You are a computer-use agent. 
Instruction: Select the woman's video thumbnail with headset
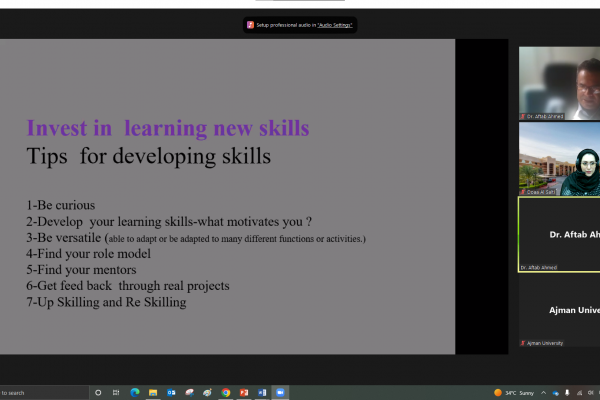[x=559, y=160]
